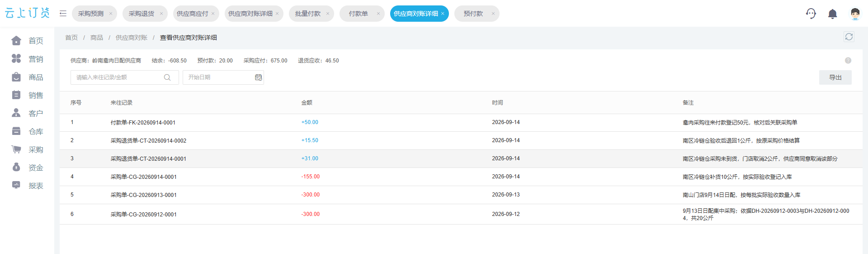Open the notification bell

click(832, 14)
